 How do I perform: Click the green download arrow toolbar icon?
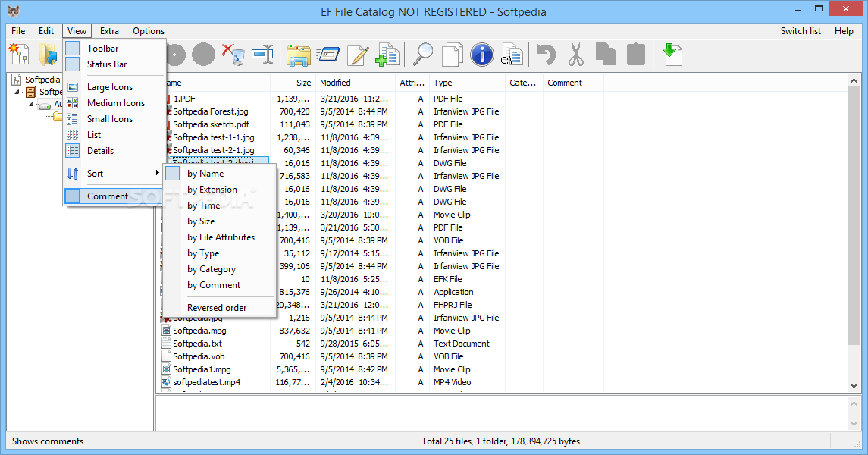pyautogui.click(x=672, y=55)
